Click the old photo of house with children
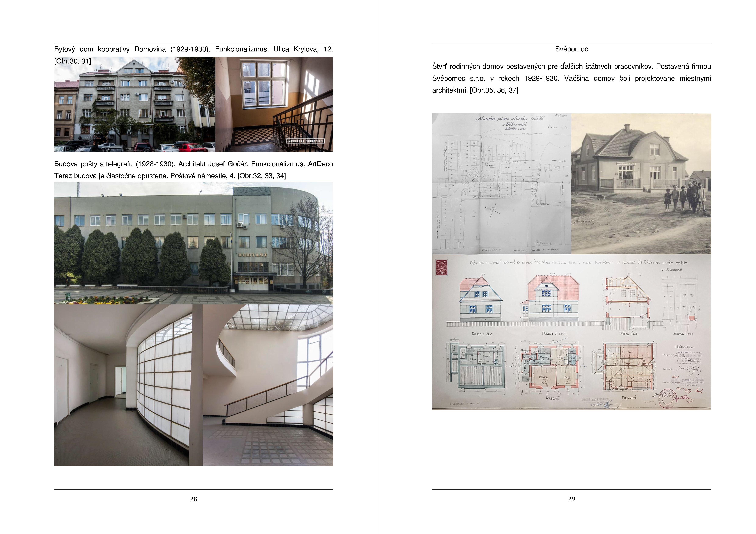This screenshot has width=756, height=534. 641,184
